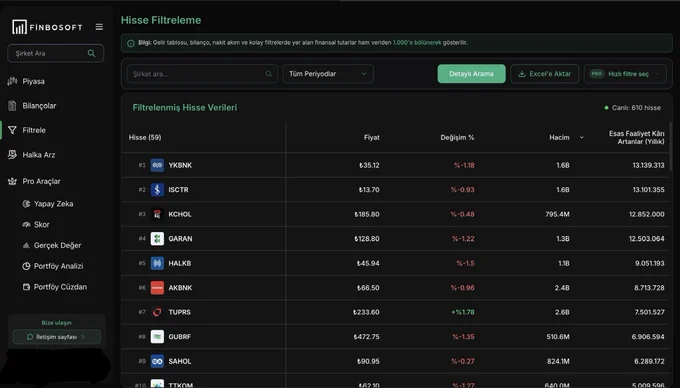
Task: Click the Skor gauge icon
Action: (26, 225)
